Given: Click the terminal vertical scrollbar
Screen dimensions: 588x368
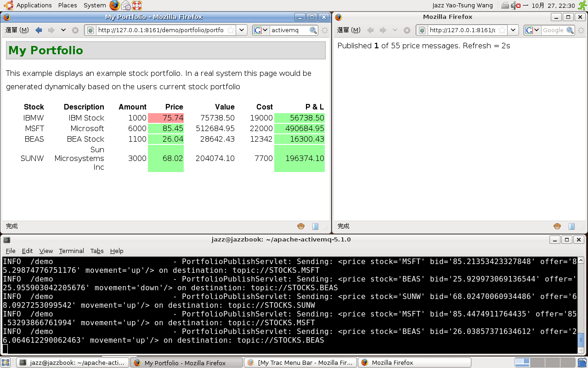Looking at the screenshot, I should (x=582, y=305).
